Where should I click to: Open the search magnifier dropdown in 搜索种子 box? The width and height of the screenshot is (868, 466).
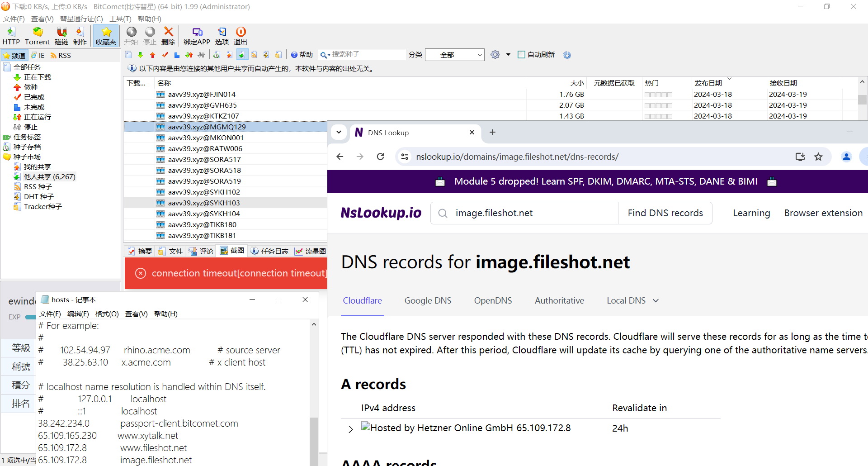coord(325,55)
